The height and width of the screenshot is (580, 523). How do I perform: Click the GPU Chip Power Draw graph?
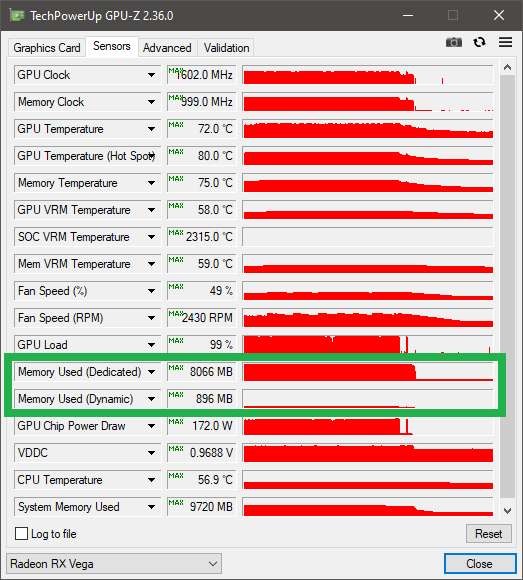tap(368, 426)
